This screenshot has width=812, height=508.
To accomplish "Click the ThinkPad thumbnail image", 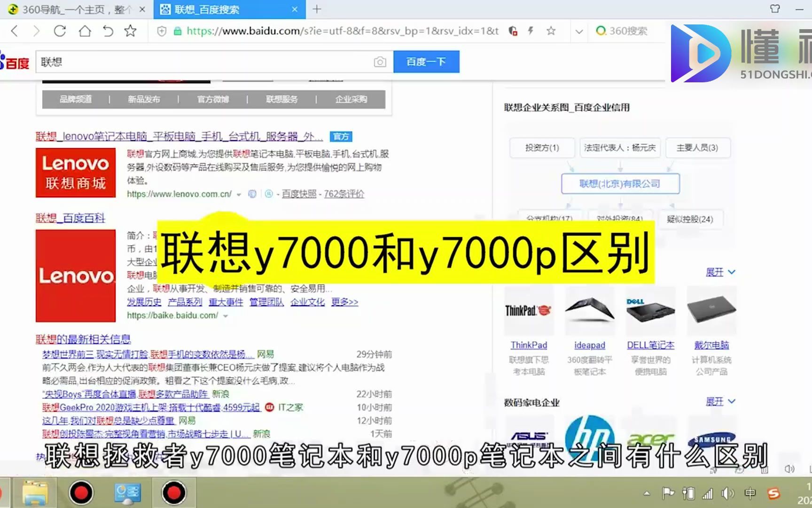I will (x=529, y=310).
